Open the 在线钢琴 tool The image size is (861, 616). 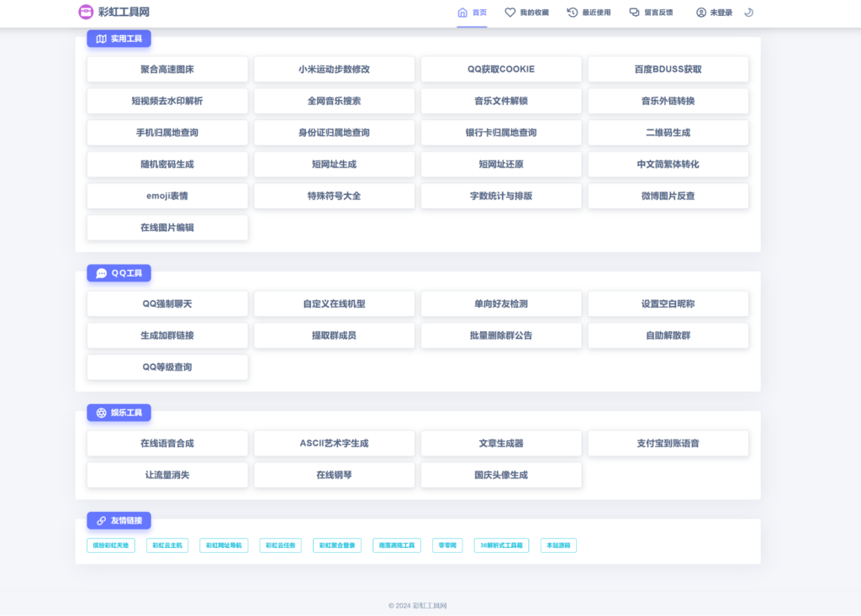[334, 475]
